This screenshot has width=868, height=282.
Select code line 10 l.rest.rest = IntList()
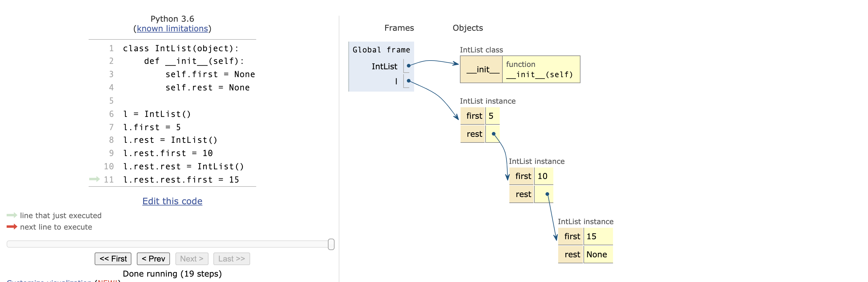coord(183,166)
